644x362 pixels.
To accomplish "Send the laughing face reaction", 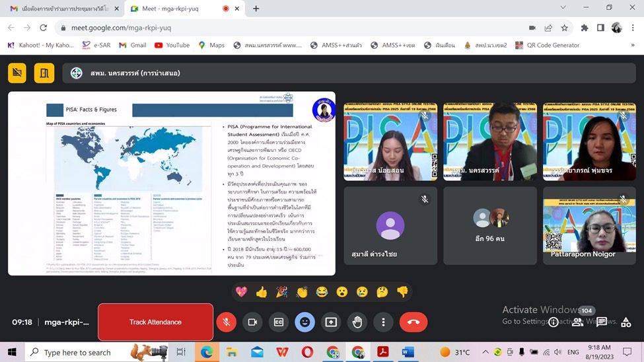I will [x=322, y=292].
